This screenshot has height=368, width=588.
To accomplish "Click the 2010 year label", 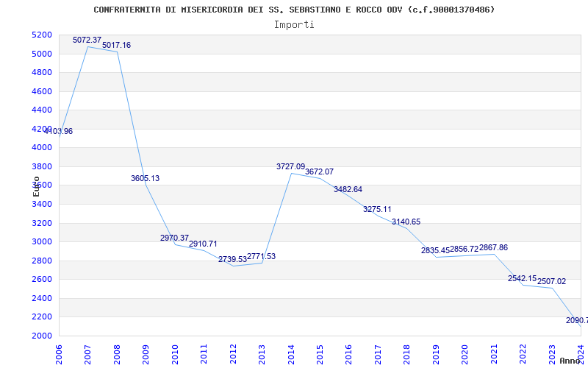I will (175, 355).
